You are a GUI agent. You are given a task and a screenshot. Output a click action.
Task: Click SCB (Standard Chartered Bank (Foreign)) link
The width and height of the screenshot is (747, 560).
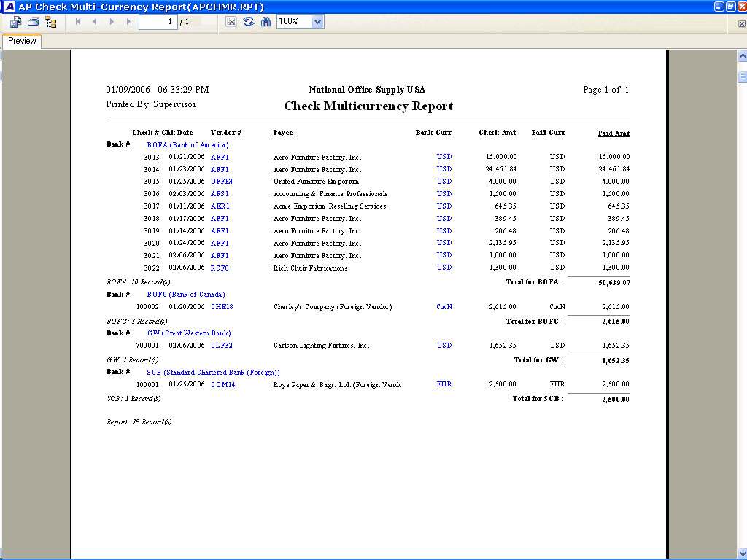(213, 373)
